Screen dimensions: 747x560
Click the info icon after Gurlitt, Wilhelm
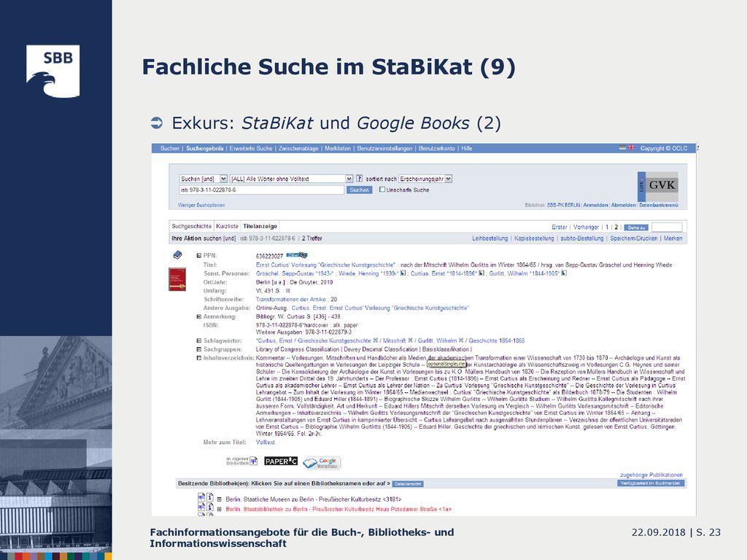pos(564,273)
